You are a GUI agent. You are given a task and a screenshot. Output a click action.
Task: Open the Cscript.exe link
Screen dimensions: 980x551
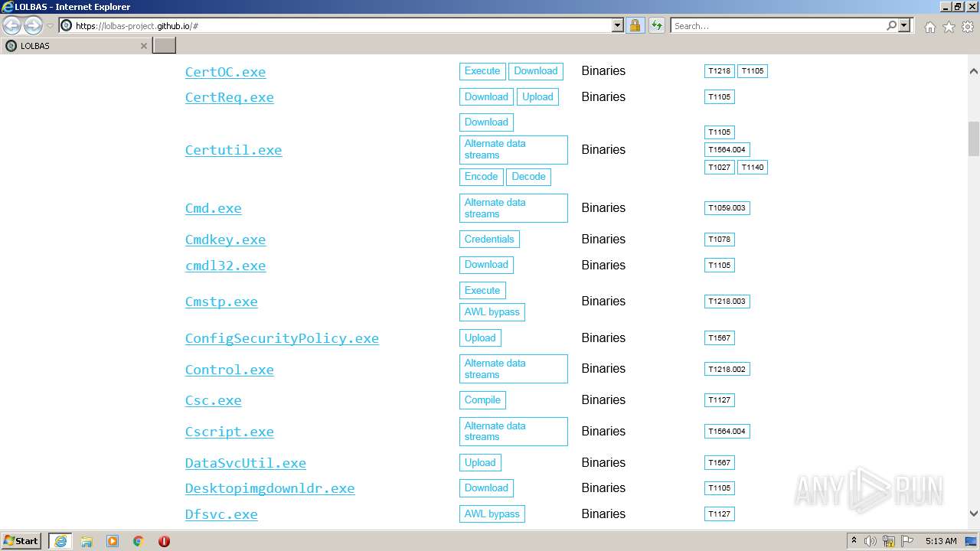pos(229,432)
